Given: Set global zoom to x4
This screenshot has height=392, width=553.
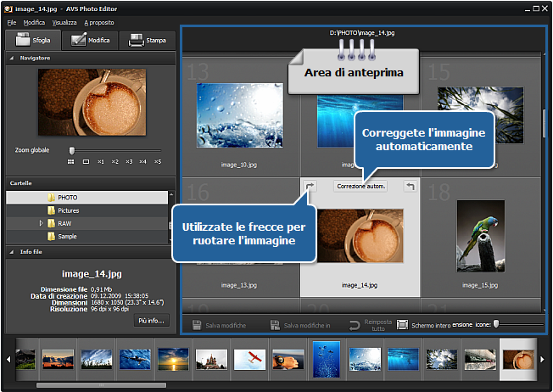Looking at the screenshot, I should pos(142,161).
